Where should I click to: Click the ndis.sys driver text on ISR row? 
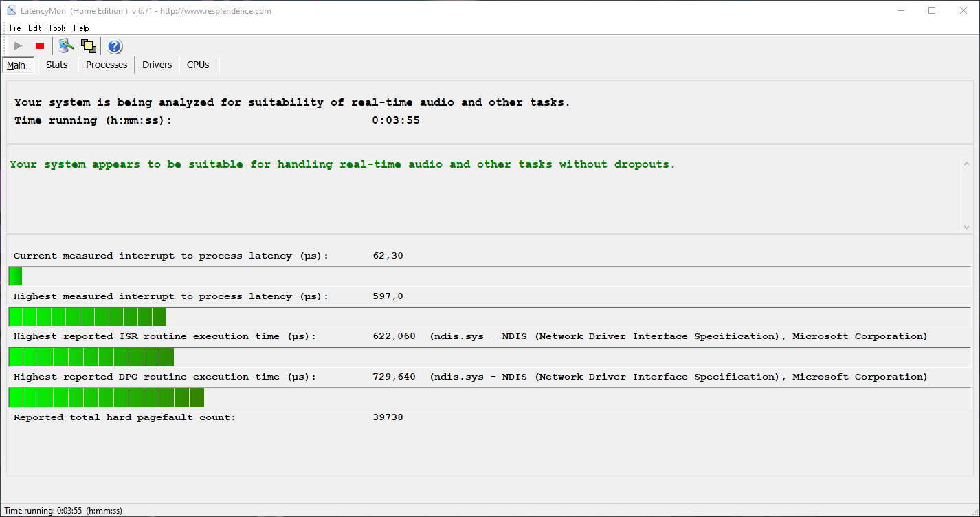(x=679, y=336)
